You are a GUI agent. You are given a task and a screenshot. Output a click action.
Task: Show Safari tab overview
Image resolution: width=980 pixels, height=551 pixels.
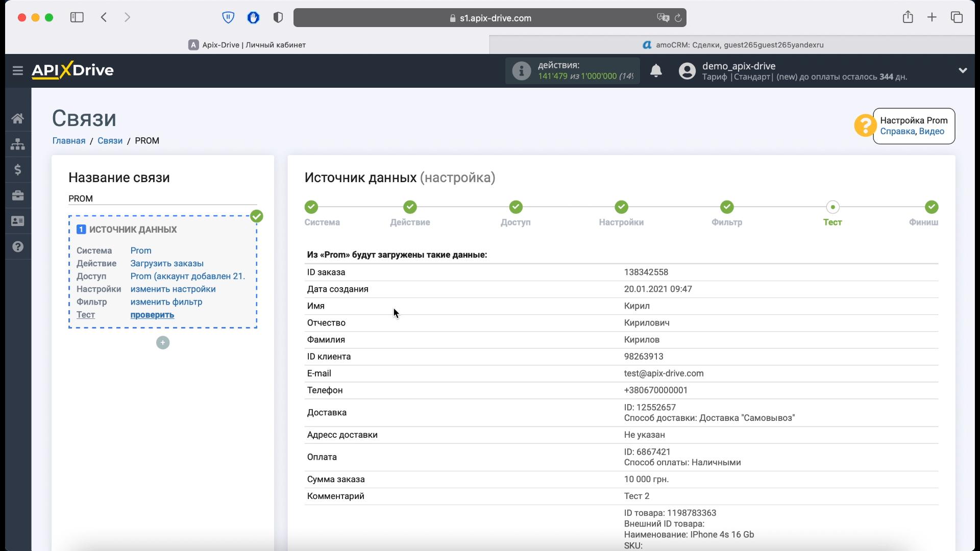(957, 17)
